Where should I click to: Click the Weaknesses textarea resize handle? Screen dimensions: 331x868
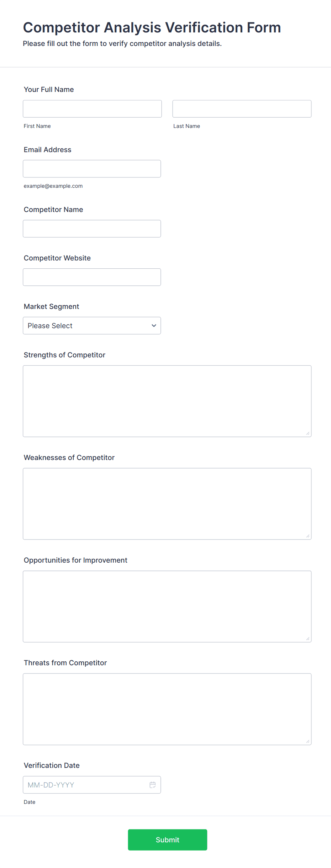pyautogui.click(x=308, y=536)
